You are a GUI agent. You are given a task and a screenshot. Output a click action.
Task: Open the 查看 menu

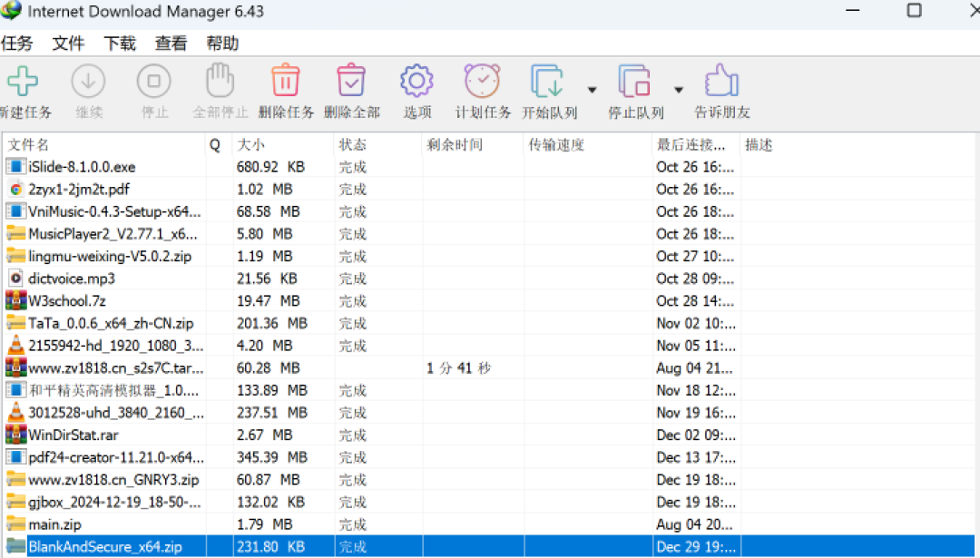pos(171,44)
